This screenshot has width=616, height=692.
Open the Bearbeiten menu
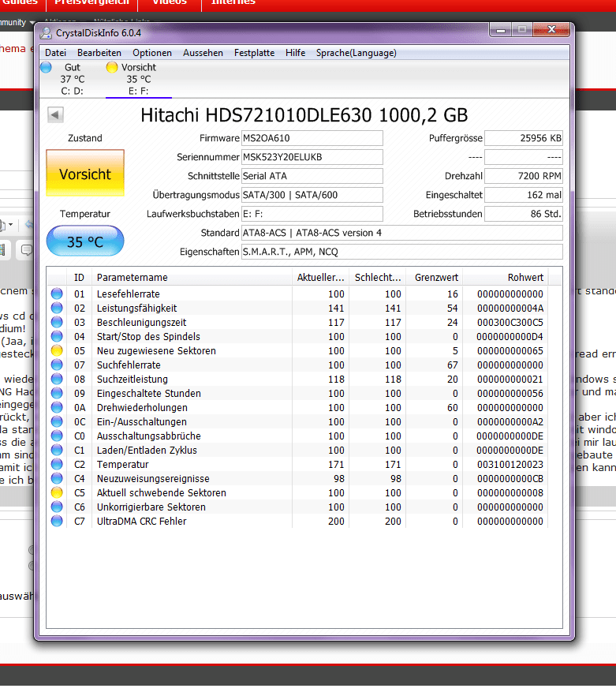99,53
